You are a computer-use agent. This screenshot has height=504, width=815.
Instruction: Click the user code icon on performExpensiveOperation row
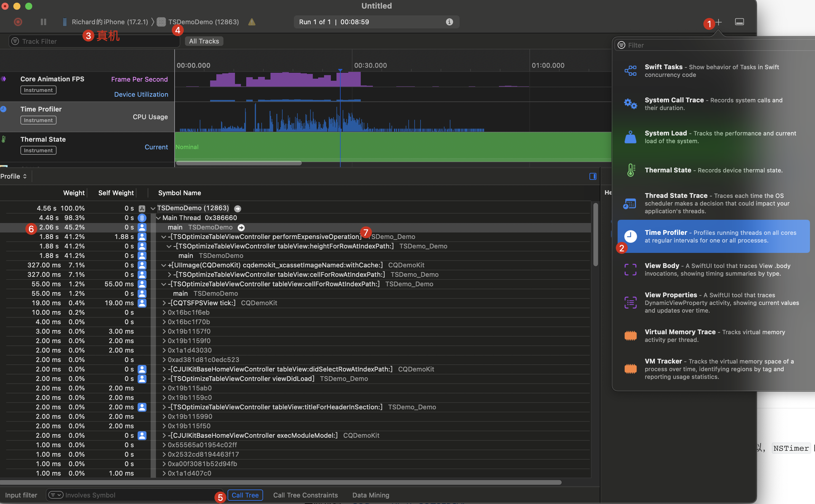[142, 237]
